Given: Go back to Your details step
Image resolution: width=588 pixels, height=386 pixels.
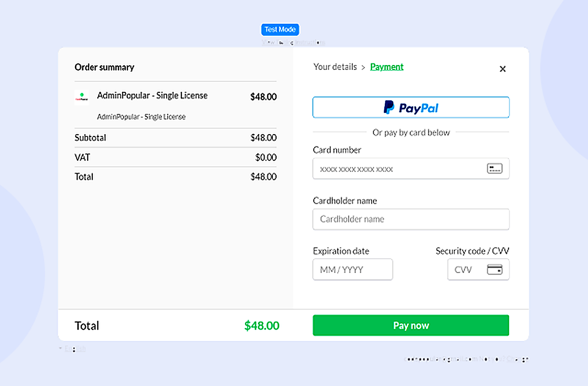Looking at the screenshot, I should 335,67.
